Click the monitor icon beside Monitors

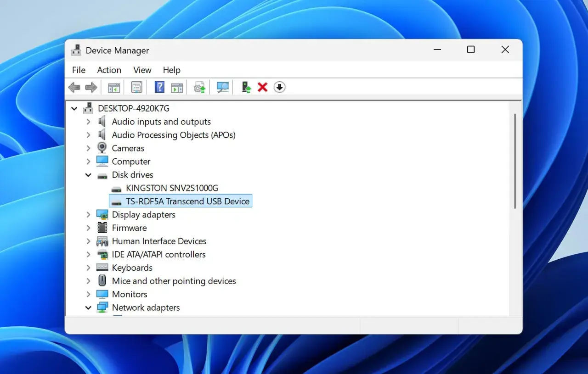pos(102,294)
